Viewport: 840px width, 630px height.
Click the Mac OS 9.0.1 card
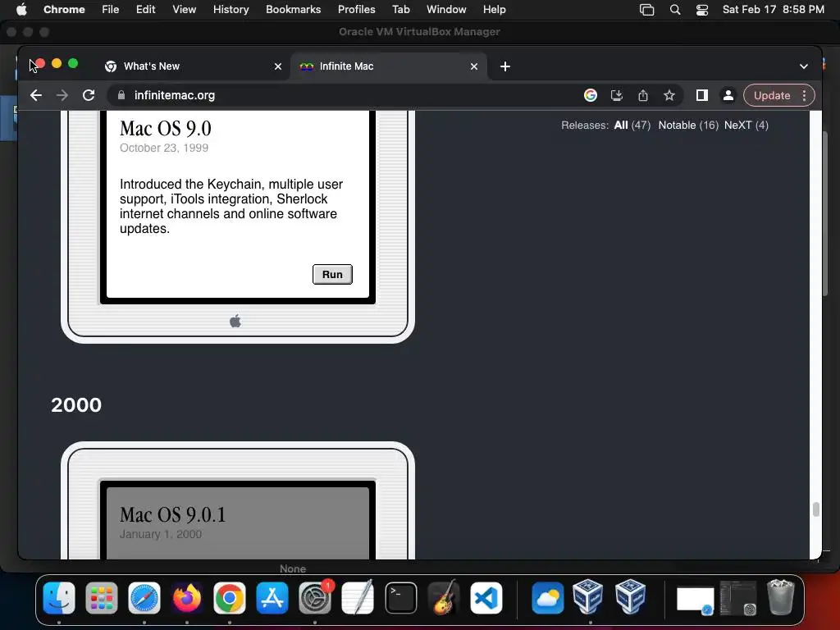pos(238,501)
